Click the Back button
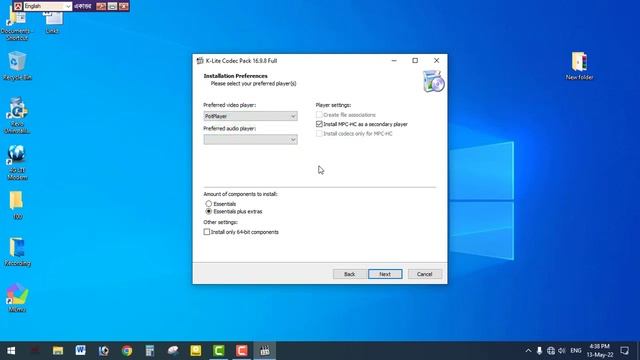640x360 pixels. 349,274
